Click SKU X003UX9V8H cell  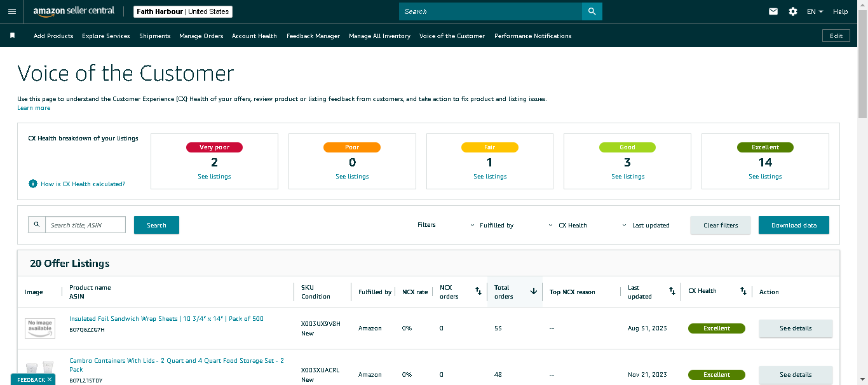[321, 323]
